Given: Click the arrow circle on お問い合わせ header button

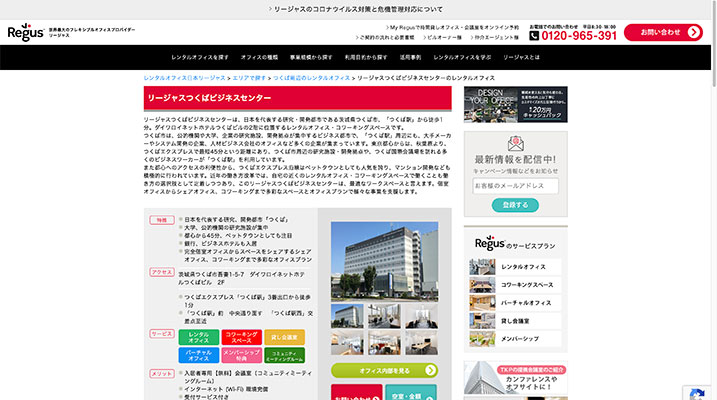Looking at the screenshot, I should coord(693,32).
